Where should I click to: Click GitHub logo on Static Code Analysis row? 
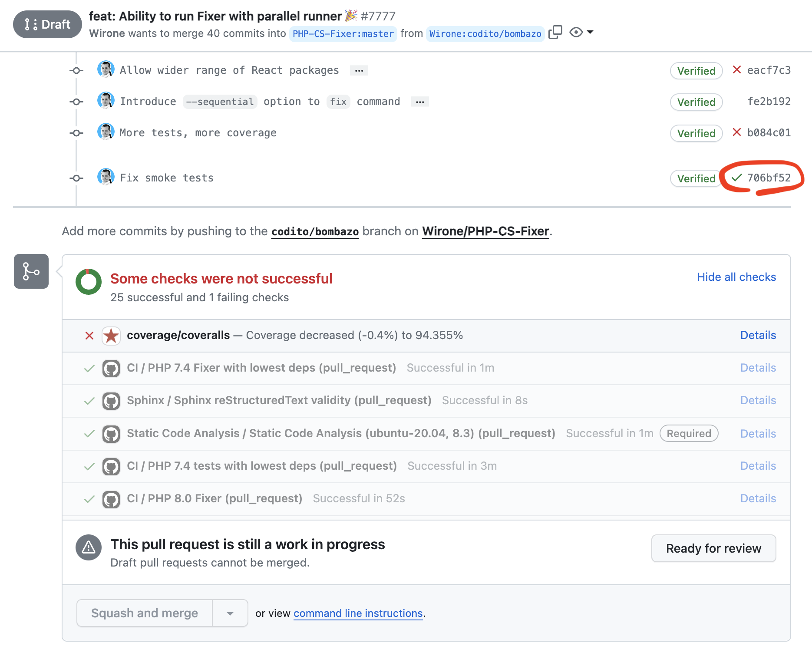point(111,434)
